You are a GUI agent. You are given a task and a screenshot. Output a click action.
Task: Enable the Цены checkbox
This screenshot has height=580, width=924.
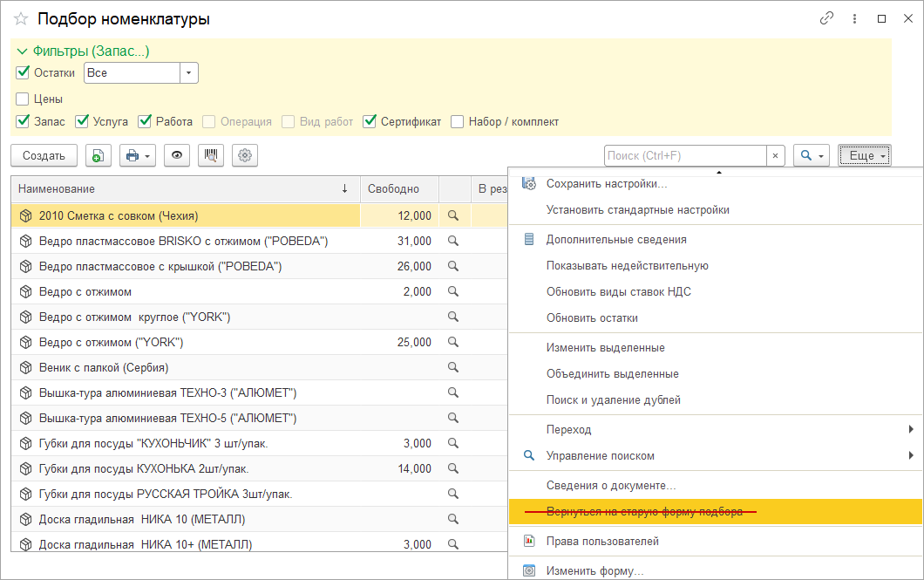click(24, 99)
